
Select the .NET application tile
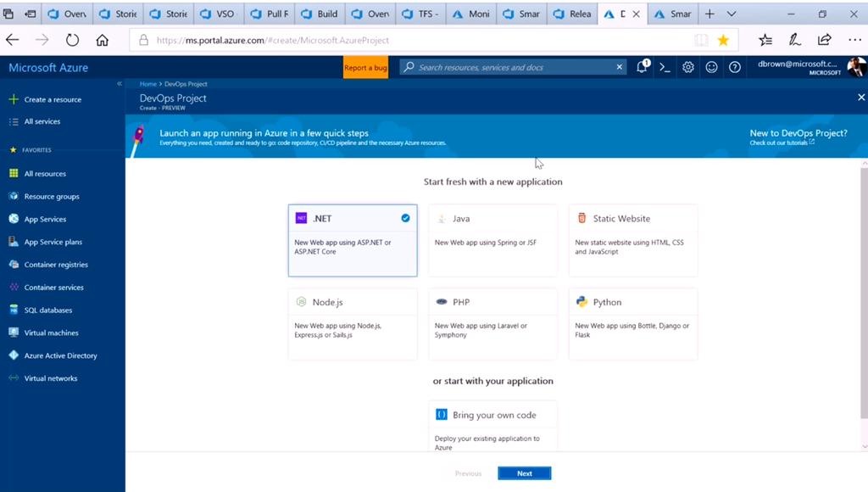353,240
